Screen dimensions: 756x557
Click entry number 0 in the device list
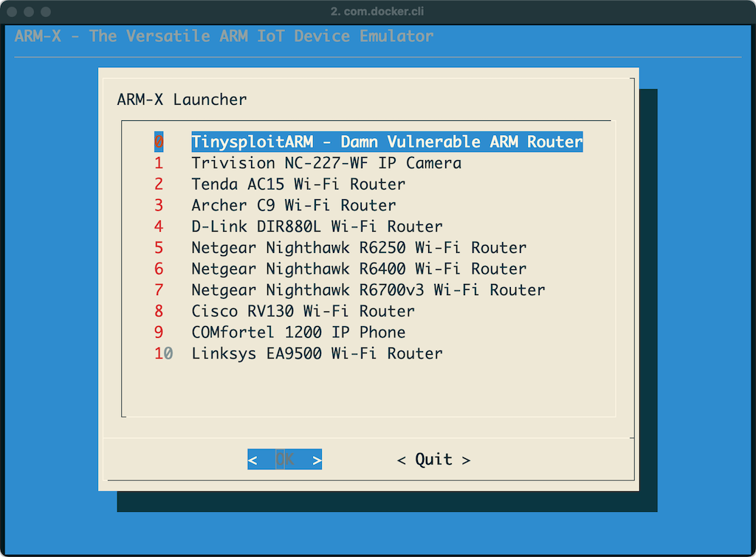(x=158, y=142)
